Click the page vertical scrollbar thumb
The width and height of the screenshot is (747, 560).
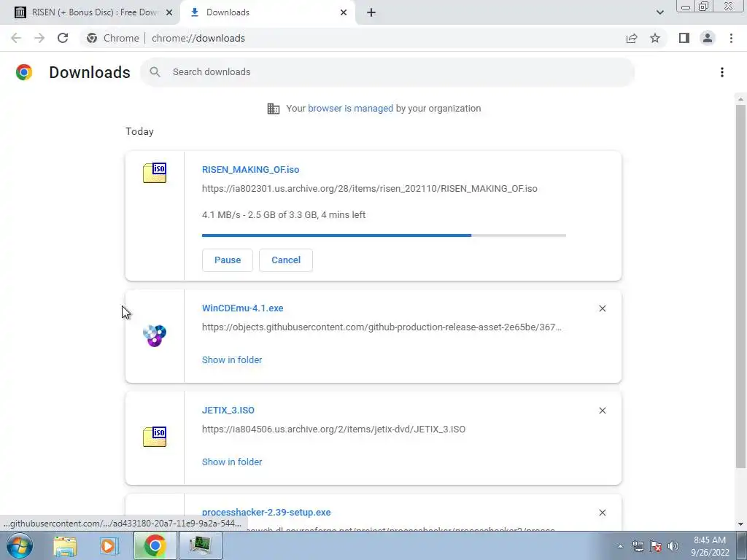click(x=740, y=286)
